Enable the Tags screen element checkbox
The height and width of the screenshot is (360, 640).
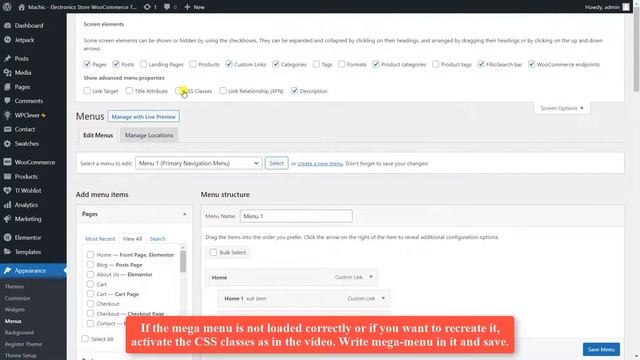(316, 64)
